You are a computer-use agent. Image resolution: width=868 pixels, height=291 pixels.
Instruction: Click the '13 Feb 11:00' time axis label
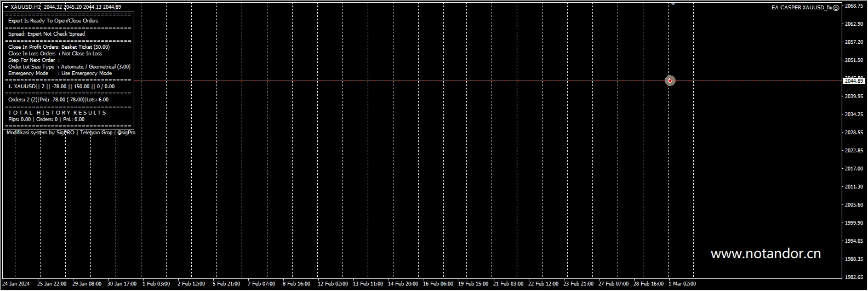click(x=368, y=284)
